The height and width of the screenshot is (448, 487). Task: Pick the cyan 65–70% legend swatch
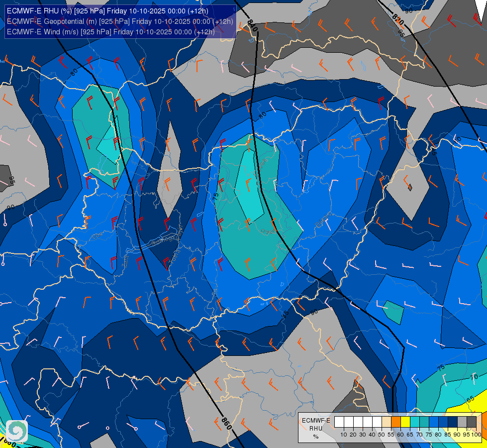coord(415,422)
